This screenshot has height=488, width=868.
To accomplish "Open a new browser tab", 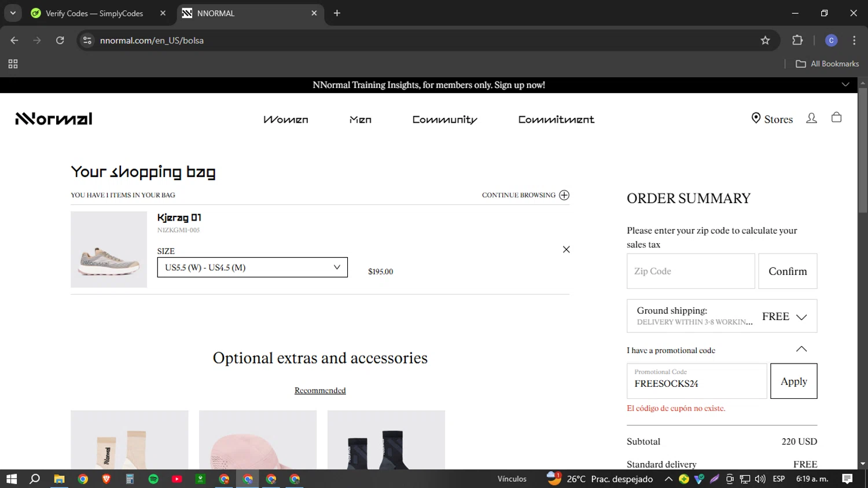I will [337, 13].
